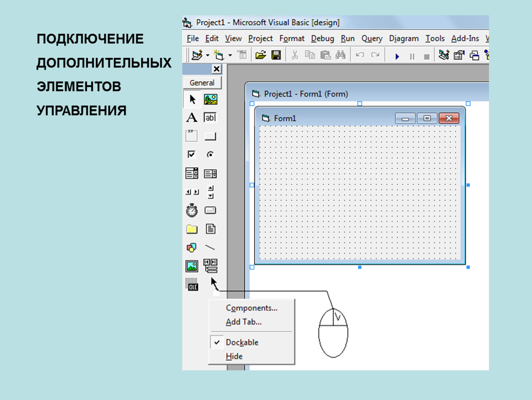Click the Copy toolbar icon

[x=310, y=55]
